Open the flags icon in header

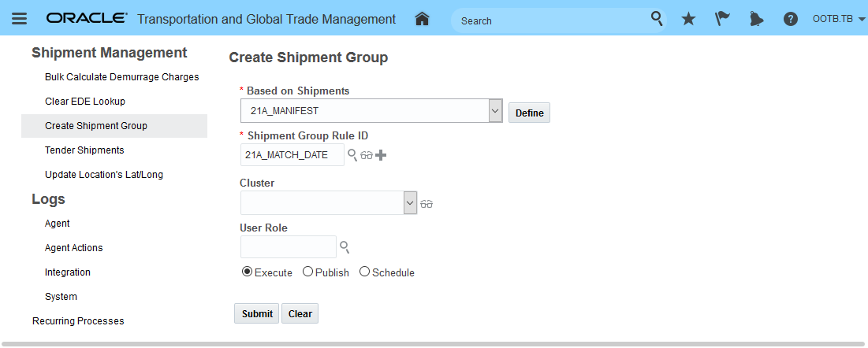pos(722,19)
